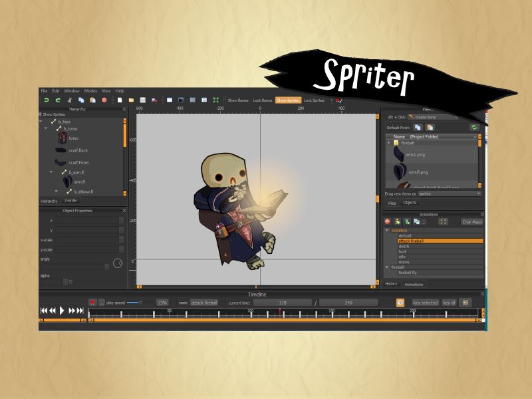Click the orange clock icon in Timeline

click(x=400, y=303)
